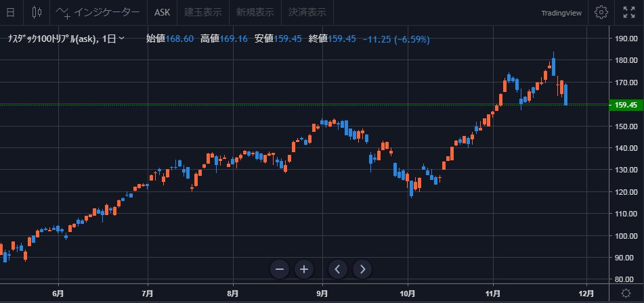644x303 pixels.
Task: Move the chart left with arrow button
Action: coord(338,269)
